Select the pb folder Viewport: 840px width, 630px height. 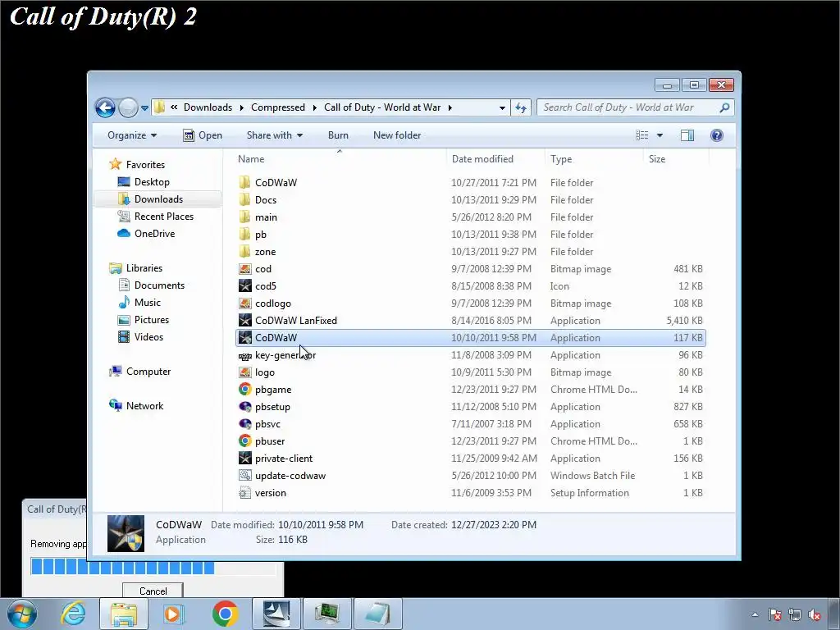(470, 234)
